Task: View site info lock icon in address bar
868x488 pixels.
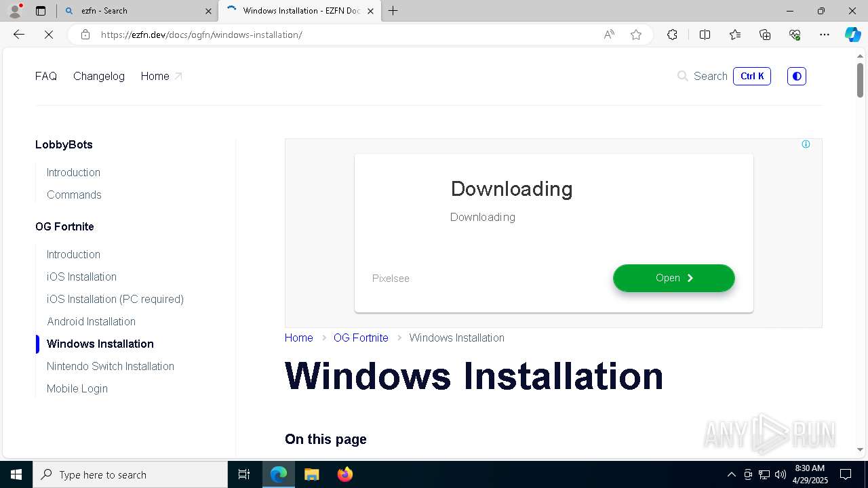Action: pyautogui.click(x=85, y=35)
